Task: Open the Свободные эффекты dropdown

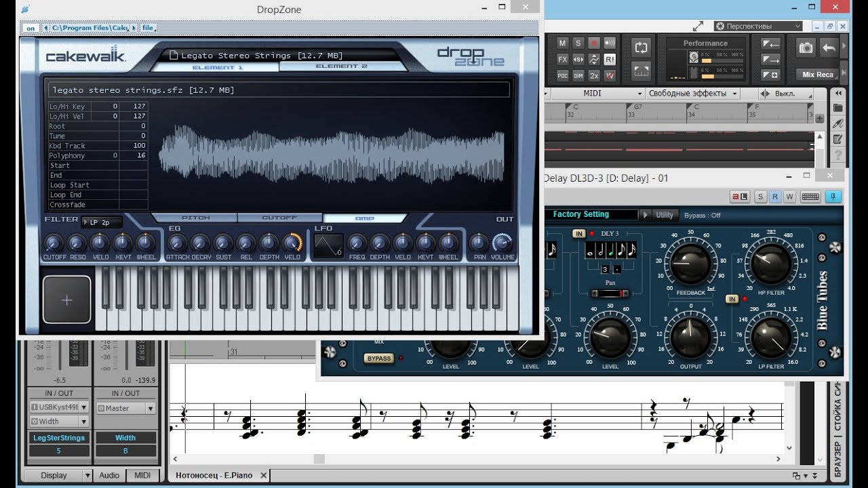Action: 692,94
